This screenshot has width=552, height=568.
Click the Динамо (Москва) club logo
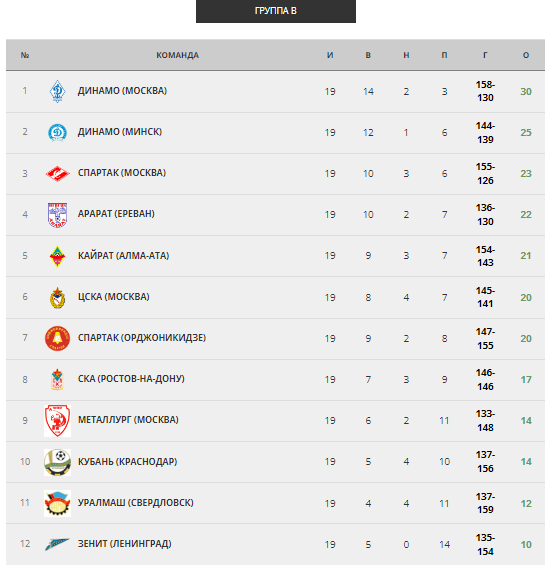point(57,91)
